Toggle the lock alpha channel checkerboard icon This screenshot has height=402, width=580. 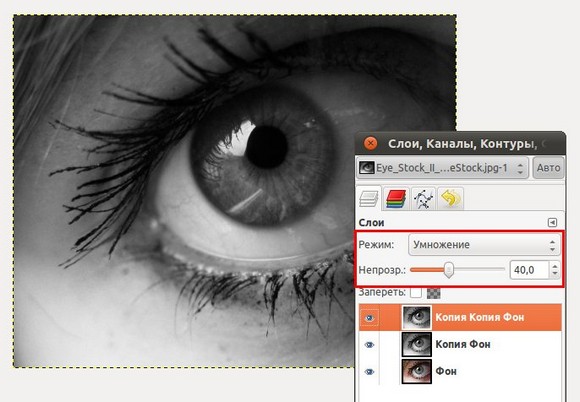434,293
